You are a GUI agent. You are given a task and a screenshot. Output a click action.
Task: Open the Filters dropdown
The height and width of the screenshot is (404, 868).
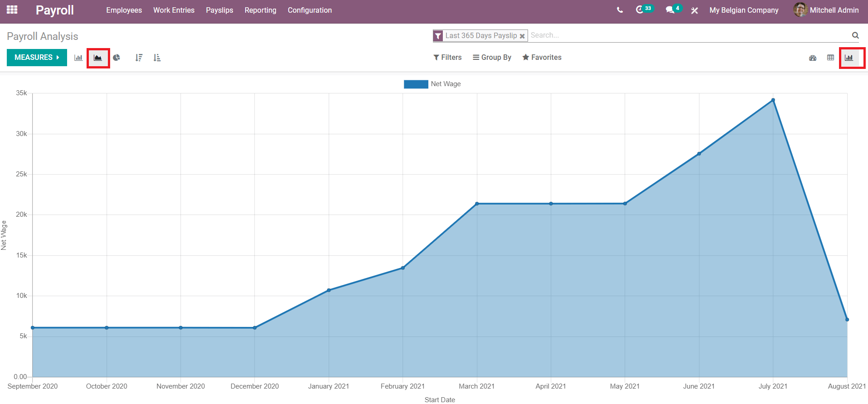tap(447, 58)
